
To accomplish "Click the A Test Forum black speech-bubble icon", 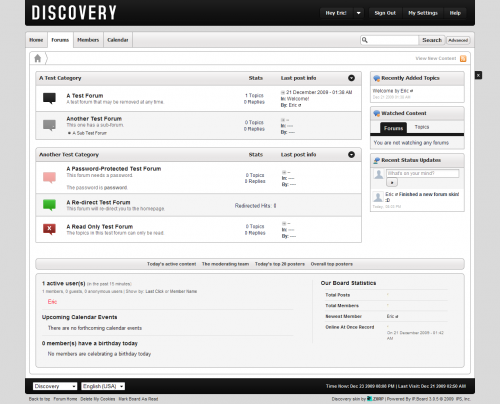I will pos(49,98).
